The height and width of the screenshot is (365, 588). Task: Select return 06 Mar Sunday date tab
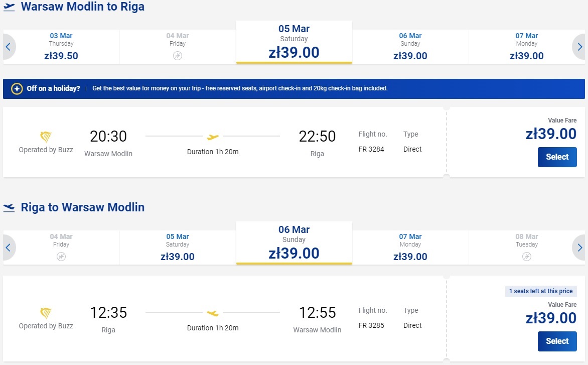[x=294, y=243]
